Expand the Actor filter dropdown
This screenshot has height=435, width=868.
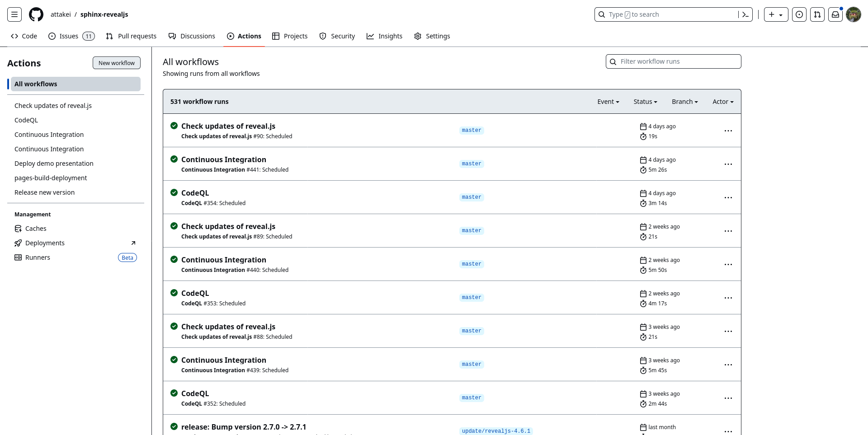point(723,102)
